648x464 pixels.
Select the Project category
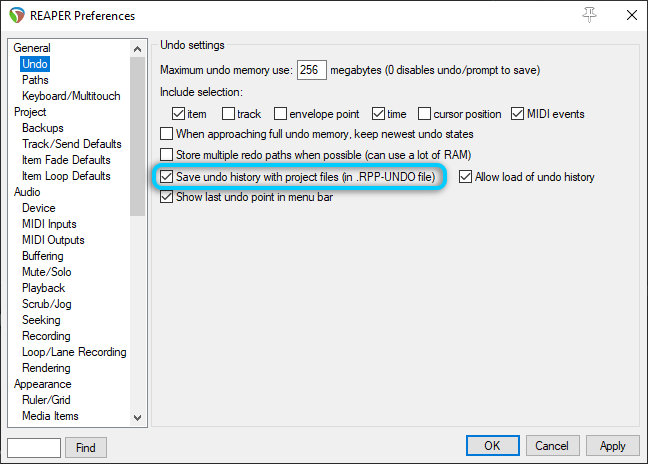click(x=30, y=112)
